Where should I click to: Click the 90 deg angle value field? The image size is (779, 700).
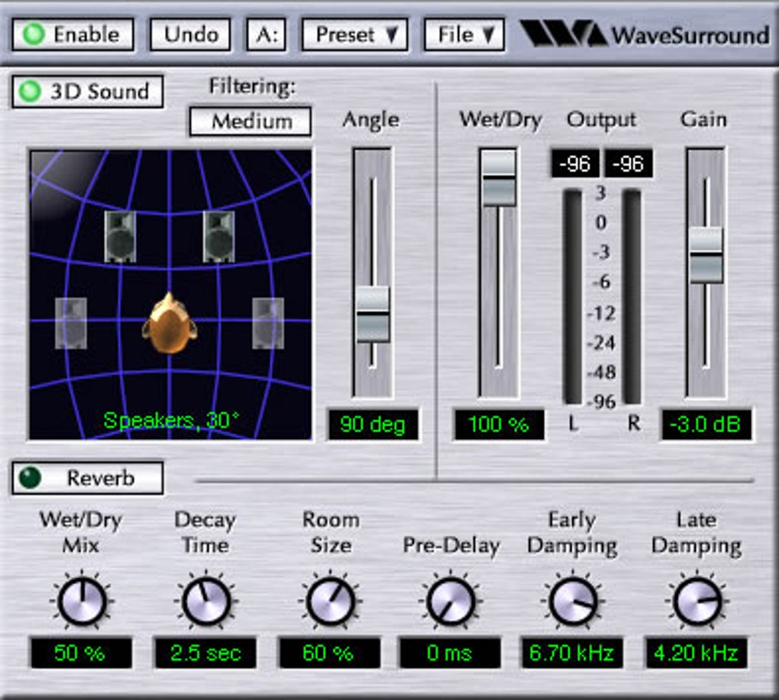coord(373,424)
